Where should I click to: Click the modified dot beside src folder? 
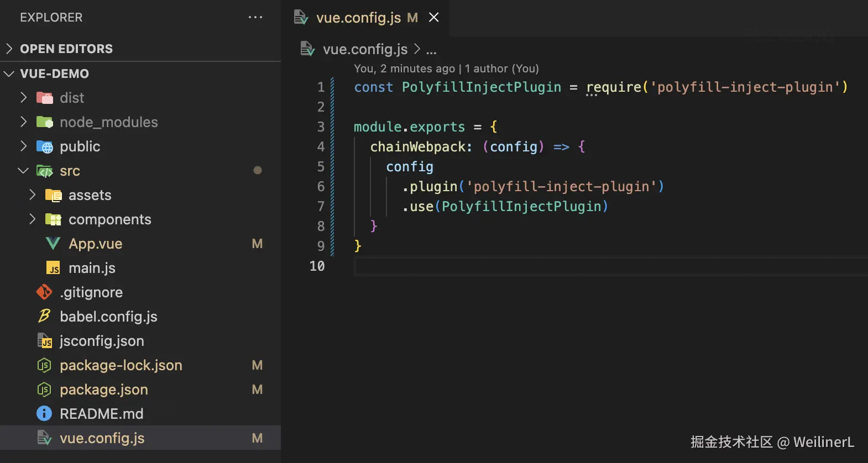pos(257,170)
